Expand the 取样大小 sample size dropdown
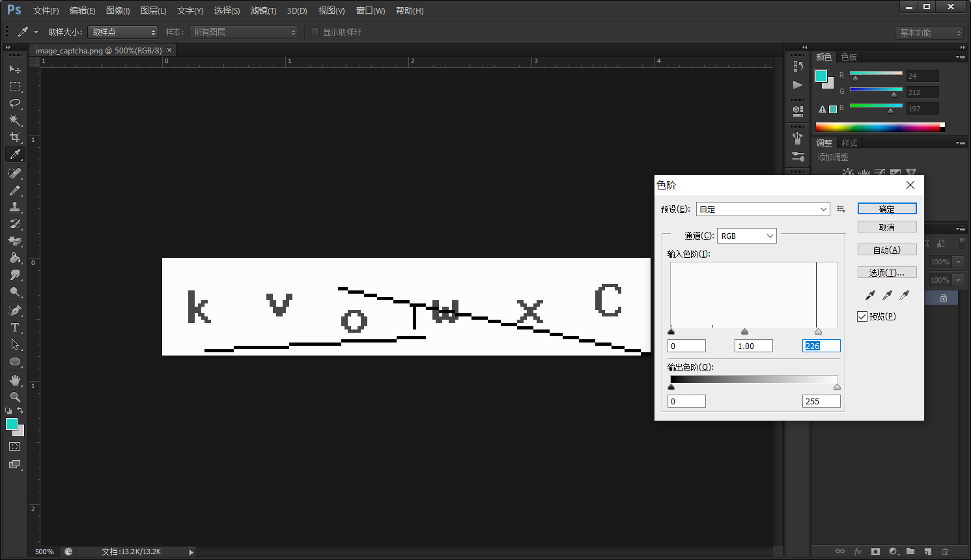Image resolution: width=971 pixels, height=560 pixels. pyautogui.click(x=123, y=32)
